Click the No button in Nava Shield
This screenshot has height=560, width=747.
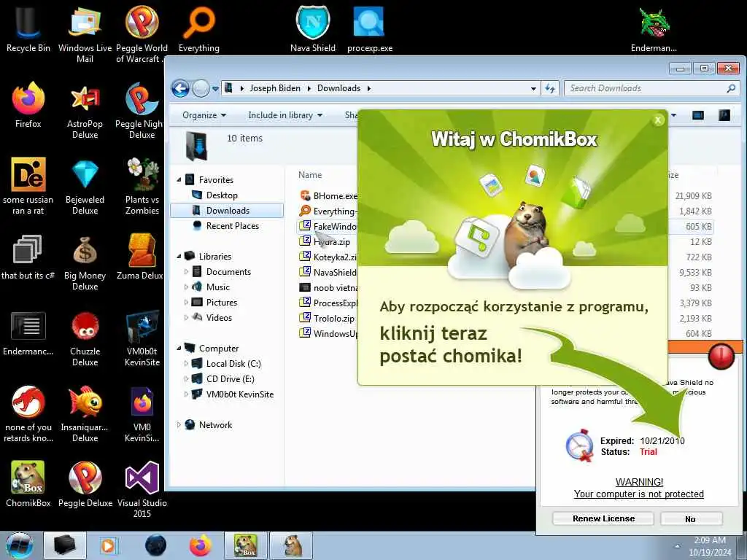pyautogui.click(x=691, y=518)
